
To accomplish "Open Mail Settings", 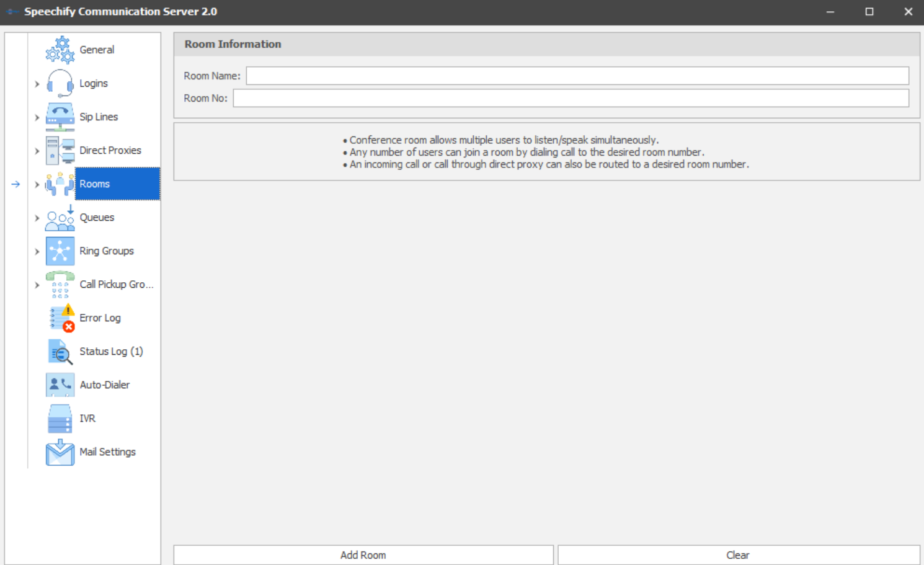I will [x=107, y=452].
